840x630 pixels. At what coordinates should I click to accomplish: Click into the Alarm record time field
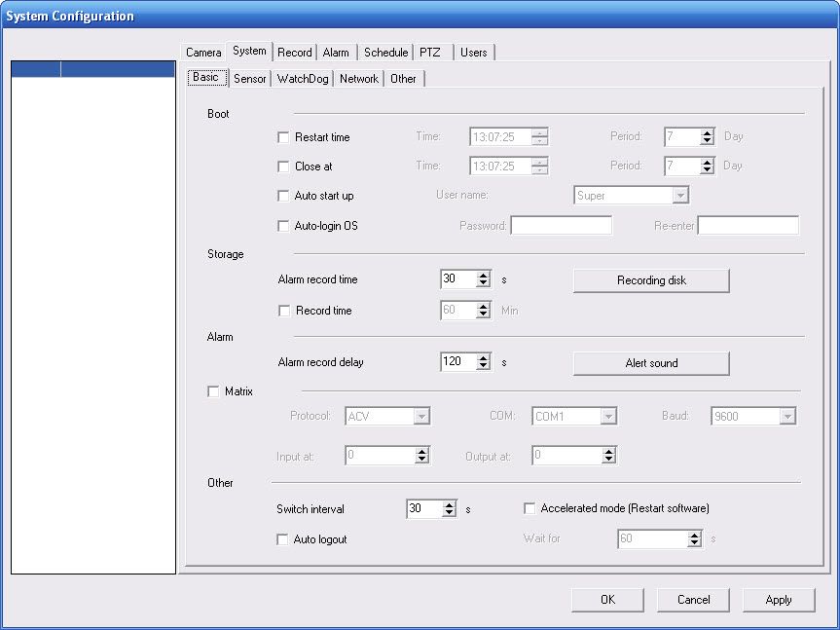457,279
